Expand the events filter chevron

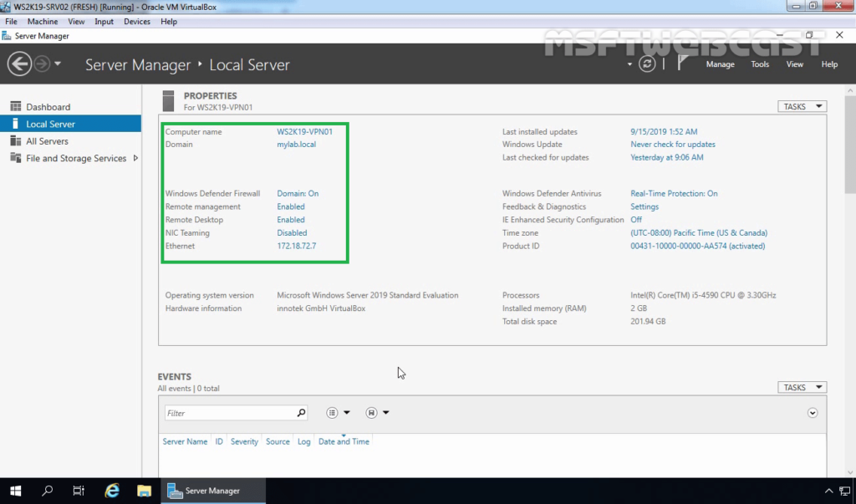813,413
